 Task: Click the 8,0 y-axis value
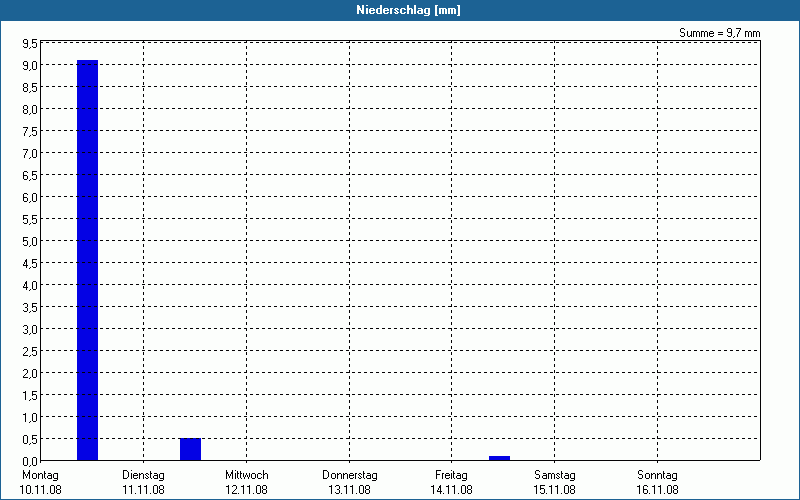click(30, 110)
